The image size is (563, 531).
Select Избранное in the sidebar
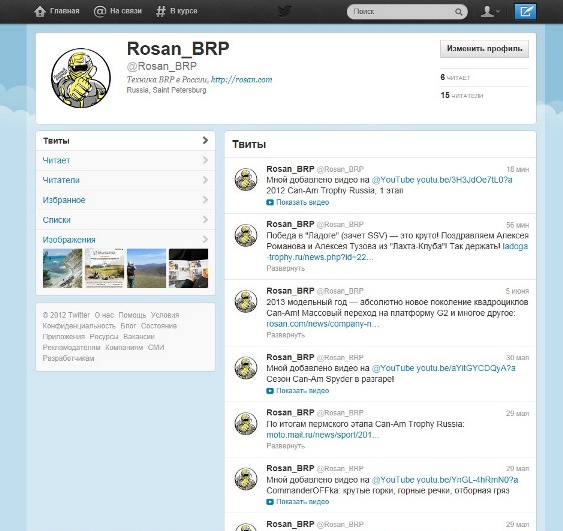click(x=125, y=200)
